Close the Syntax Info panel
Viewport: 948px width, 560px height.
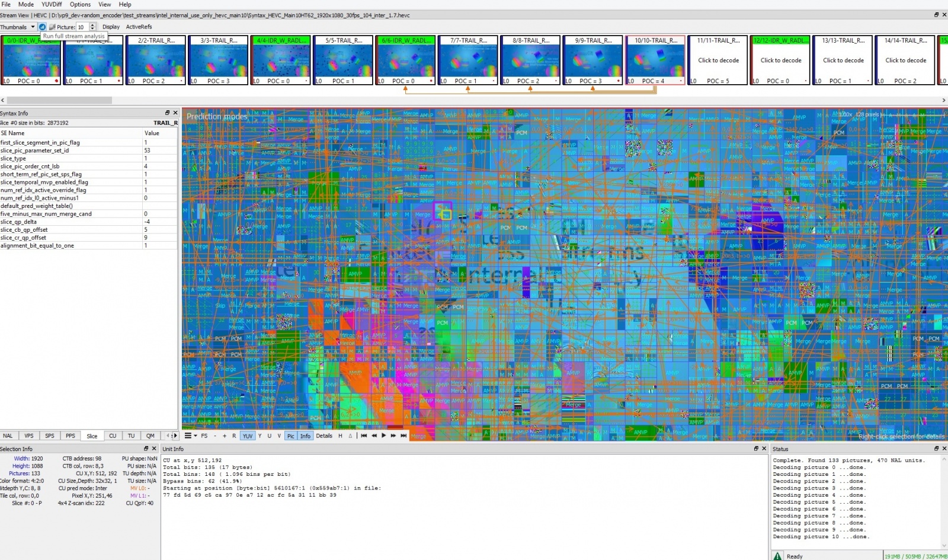coord(175,113)
